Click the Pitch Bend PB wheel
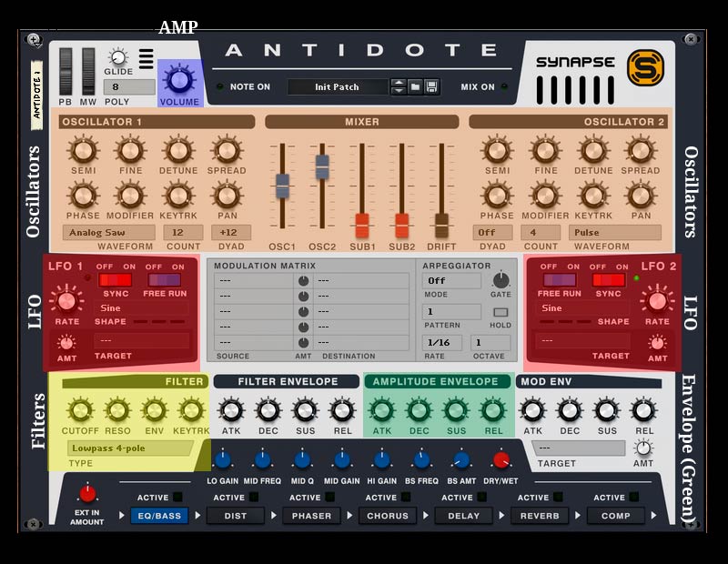Image resolution: width=728 pixels, height=564 pixels. click(x=66, y=71)
